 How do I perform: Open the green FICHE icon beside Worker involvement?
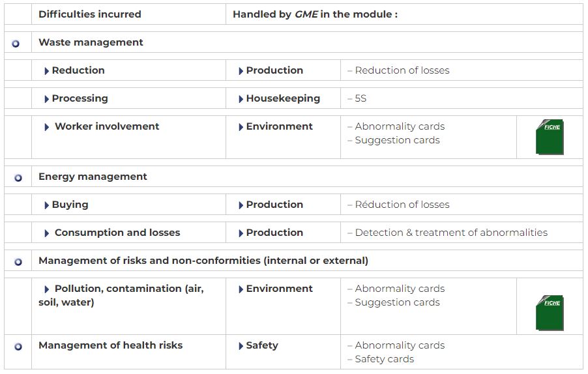point(550,137)
